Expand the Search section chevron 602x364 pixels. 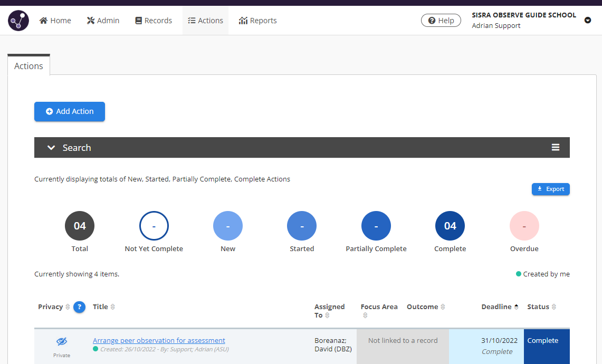coord(51,148)
